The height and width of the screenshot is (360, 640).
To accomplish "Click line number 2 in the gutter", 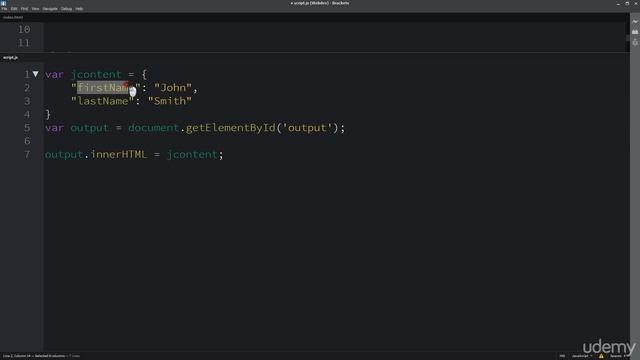I will [27, 88].
